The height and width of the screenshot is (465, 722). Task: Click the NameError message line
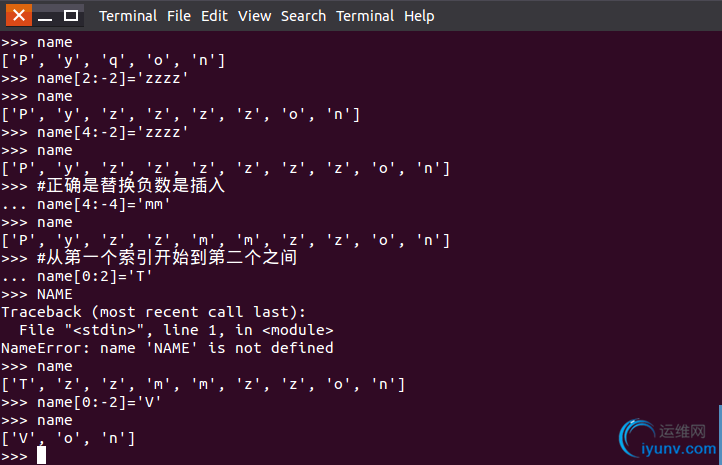[x=167, y=348]
